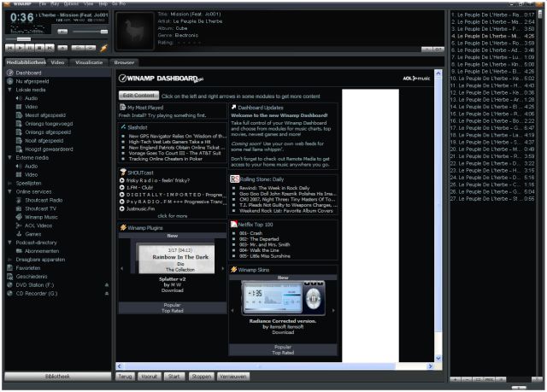
Task: Open the Abonnementen podcast icon
Action: [x=19, y=251]
